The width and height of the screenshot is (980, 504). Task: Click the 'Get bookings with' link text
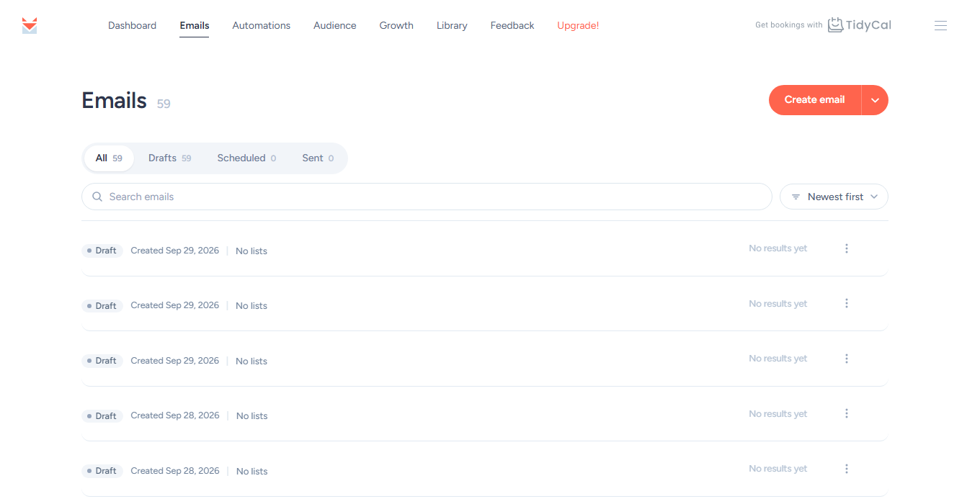[x=788, y=25]
